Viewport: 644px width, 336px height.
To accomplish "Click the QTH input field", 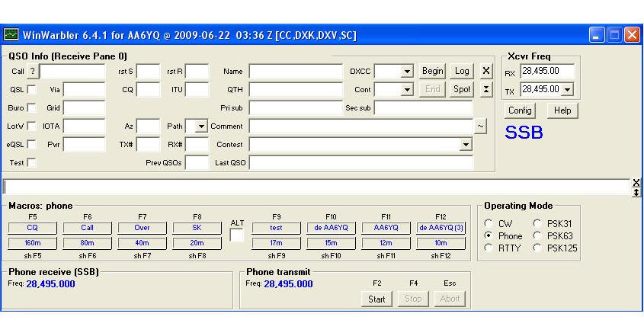I will pyautogui.click(x=296, y=90).
